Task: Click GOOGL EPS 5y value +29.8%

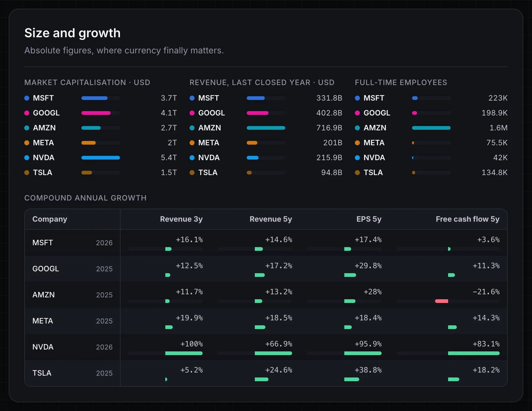Action: [368, 266]
